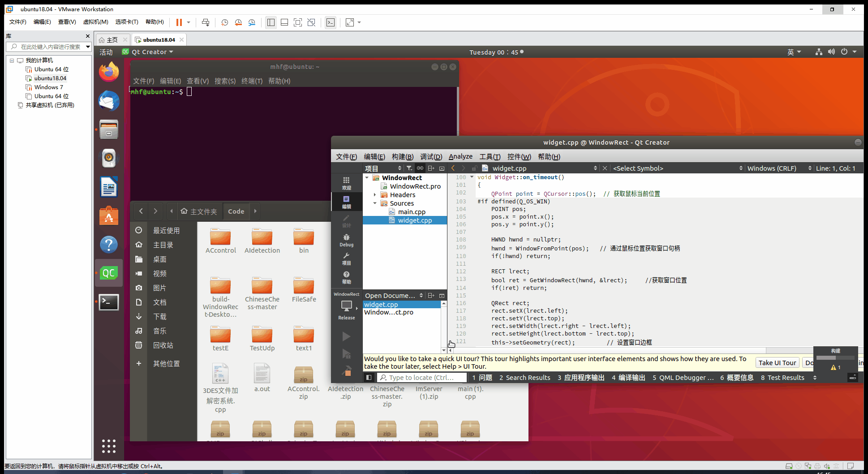Open Thunderbird mail from the dock
The width and height of the screenshot is (868, 474).
(109, 100)
